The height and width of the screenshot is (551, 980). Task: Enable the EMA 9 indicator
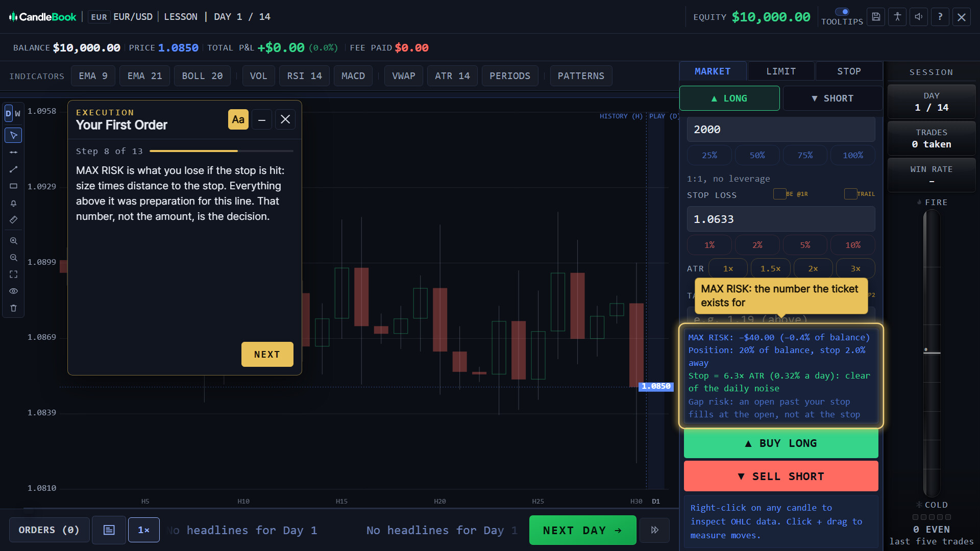93,76
